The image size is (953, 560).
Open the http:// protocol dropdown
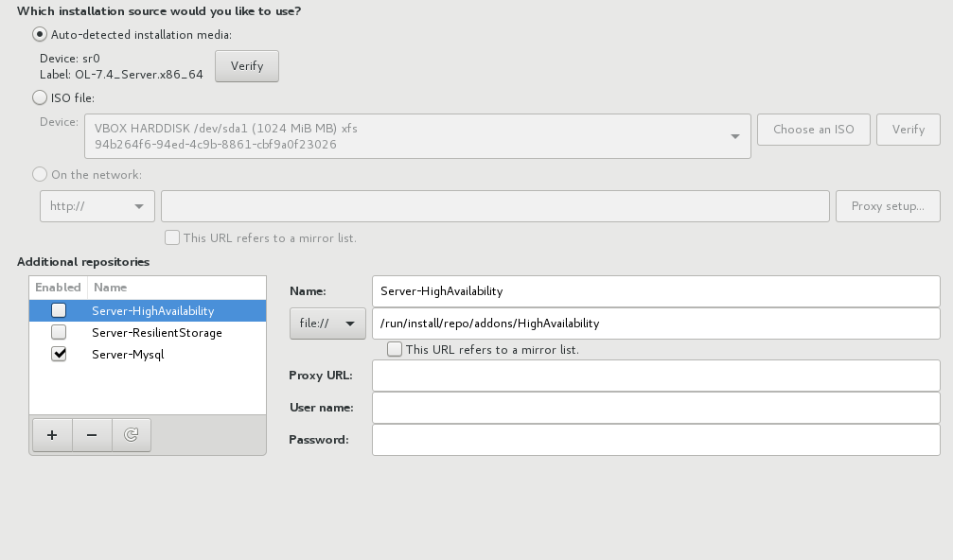point(97,206)
